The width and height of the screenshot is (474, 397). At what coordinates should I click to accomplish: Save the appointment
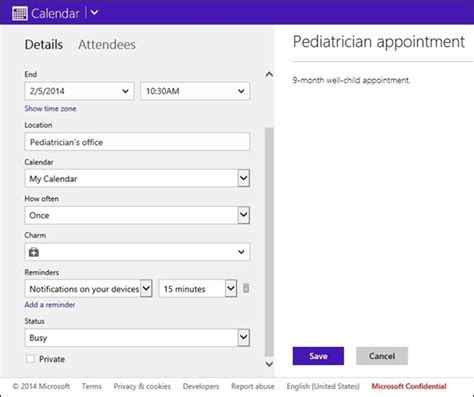tap(318, 356)
